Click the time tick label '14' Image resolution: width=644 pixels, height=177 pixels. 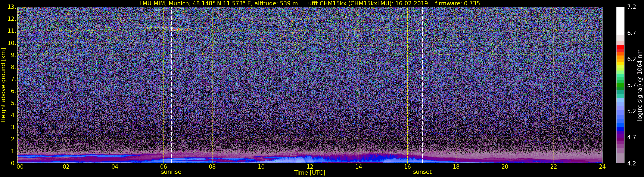coord(358,167)
